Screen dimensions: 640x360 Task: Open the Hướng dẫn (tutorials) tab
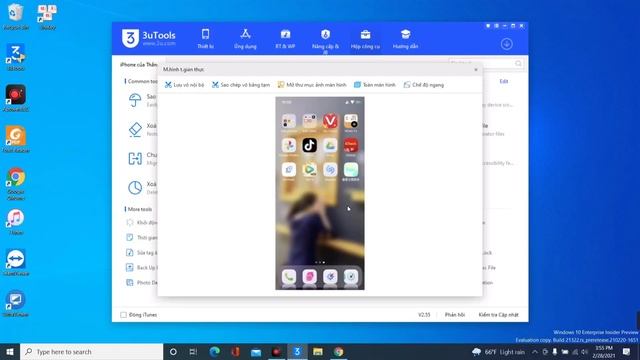[405, 39]
